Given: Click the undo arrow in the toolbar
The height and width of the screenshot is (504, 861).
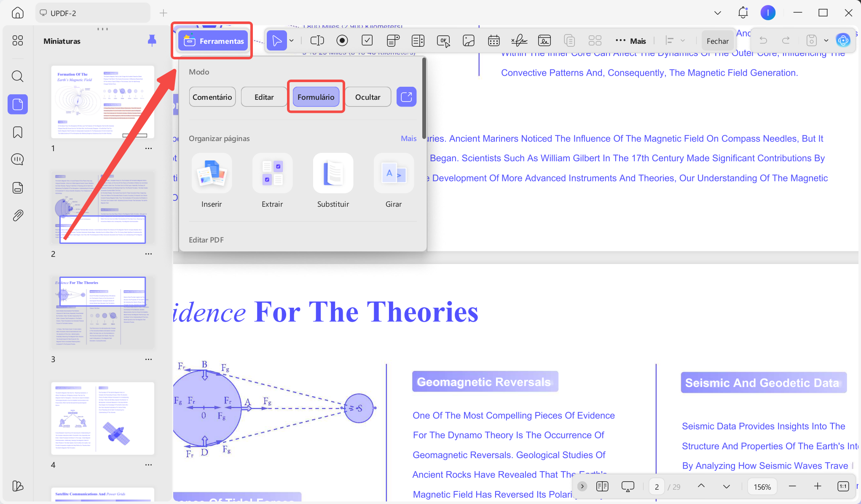Looking at the screenshot, I should click(763, 40).
